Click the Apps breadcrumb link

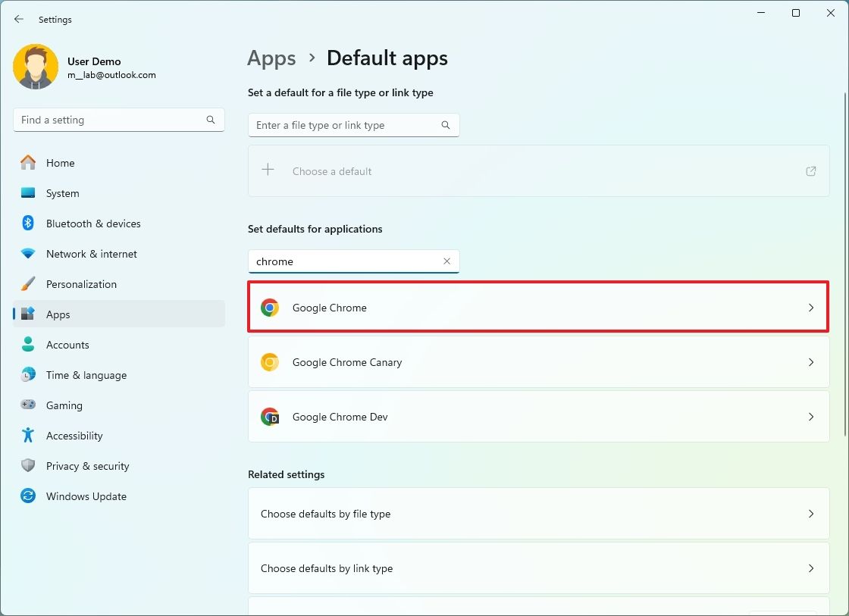271,58
